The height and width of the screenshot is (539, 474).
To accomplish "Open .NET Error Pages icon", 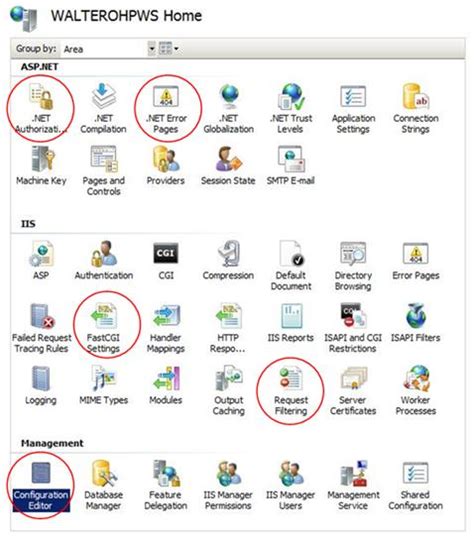I will (166, 109).
